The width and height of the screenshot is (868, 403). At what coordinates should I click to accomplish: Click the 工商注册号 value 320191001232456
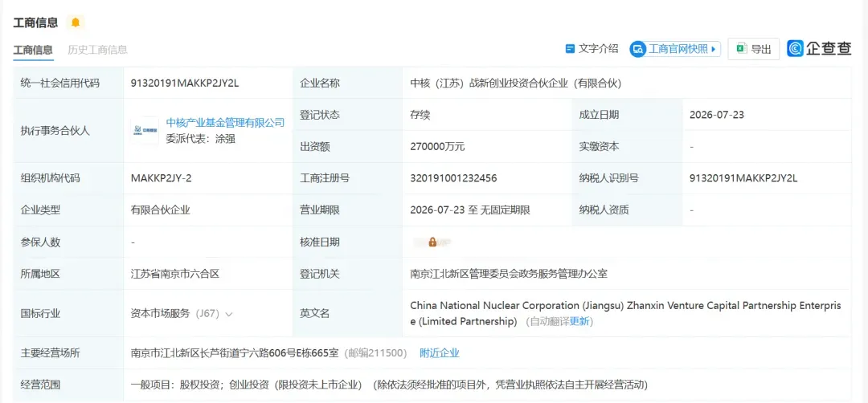[453, 178]
